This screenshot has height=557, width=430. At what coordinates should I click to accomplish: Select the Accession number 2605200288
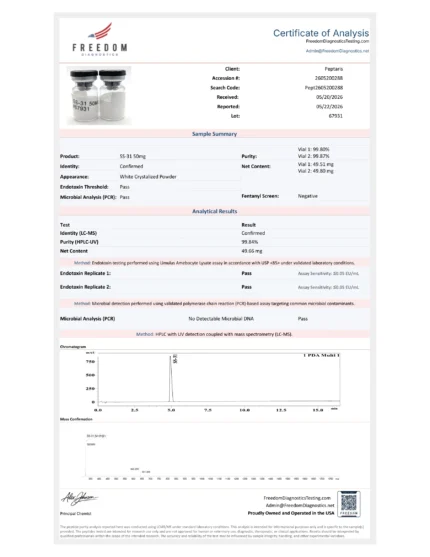pos(329,78)
